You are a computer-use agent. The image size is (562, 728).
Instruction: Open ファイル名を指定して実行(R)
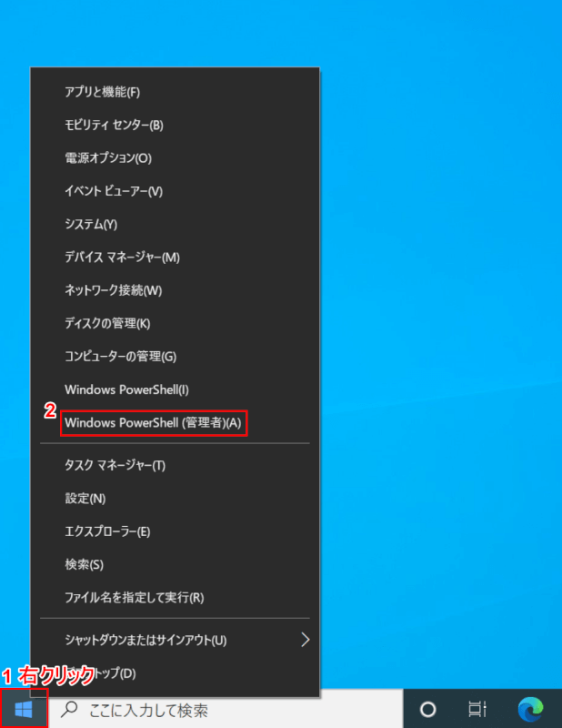tap(175, 598)
